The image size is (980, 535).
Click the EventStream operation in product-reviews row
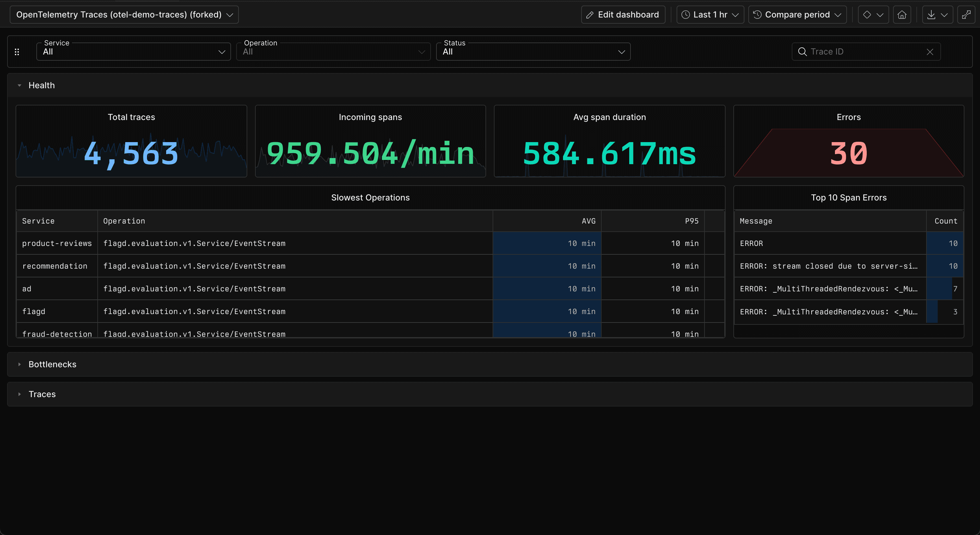(295, 243)
